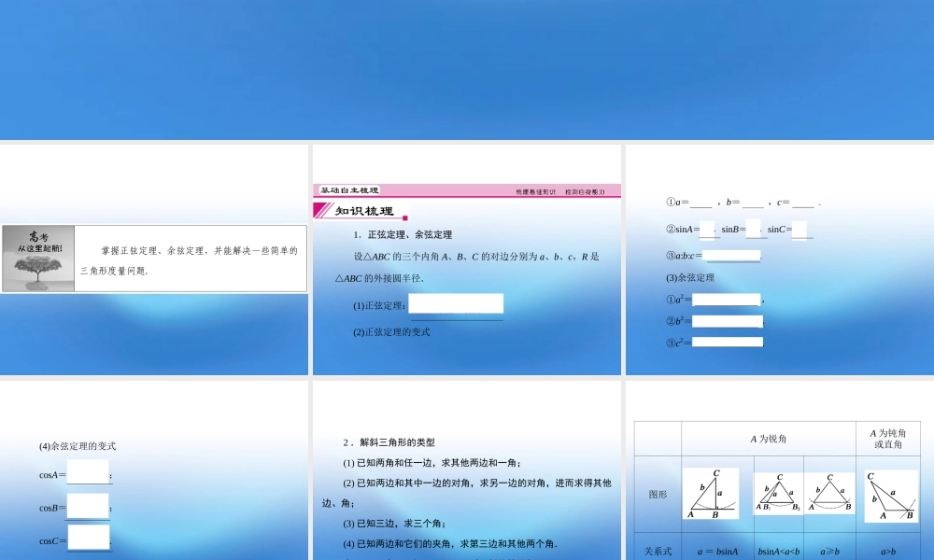Click the 关系式 row label in table

click(658, 552)
